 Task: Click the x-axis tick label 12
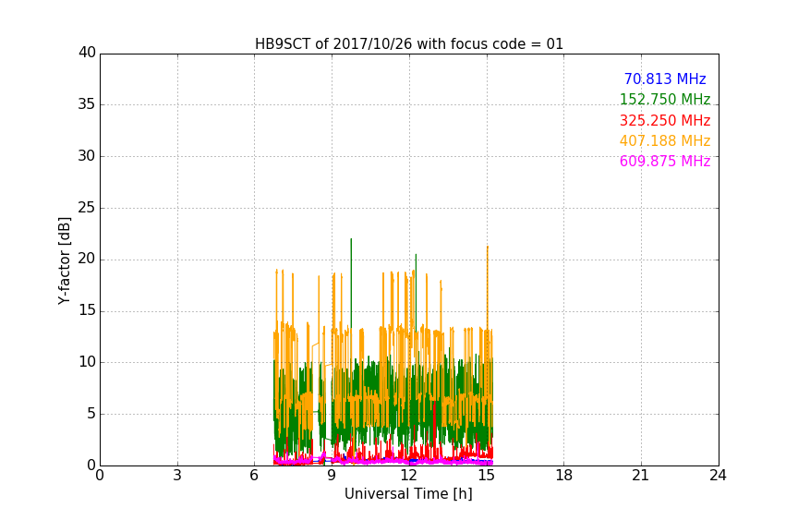click(x=409, y=476)
